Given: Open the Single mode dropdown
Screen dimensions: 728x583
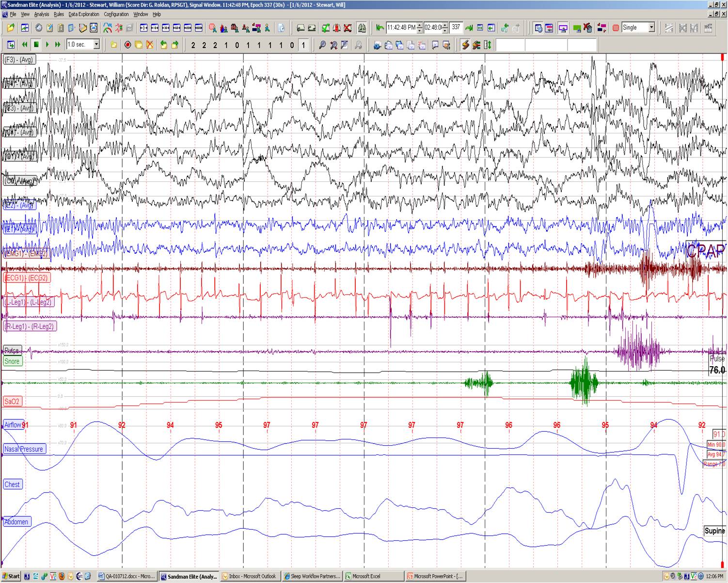Looking at the screenshot, I should point(651,28).
